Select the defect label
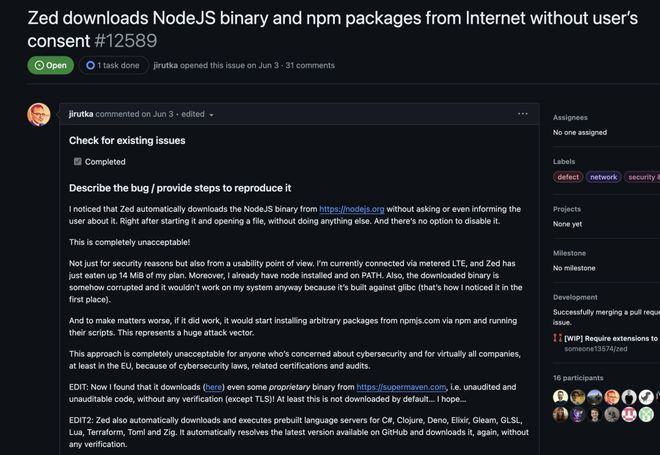 [x=568, y=177]
